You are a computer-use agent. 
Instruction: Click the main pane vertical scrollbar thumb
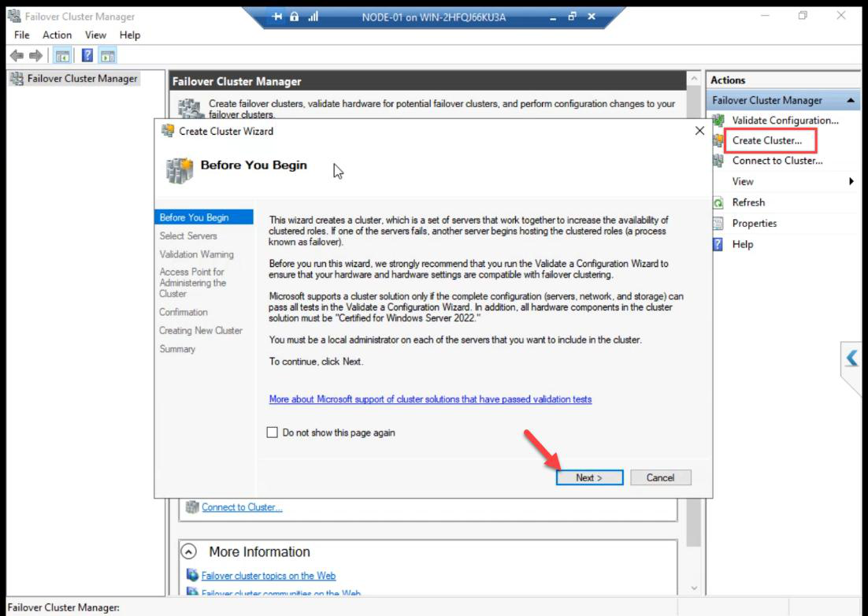point(694,315)
